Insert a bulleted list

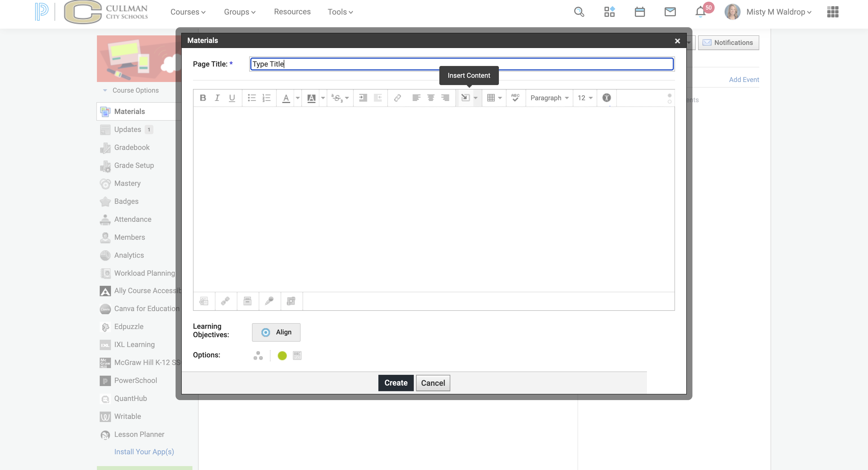(252, 98)
